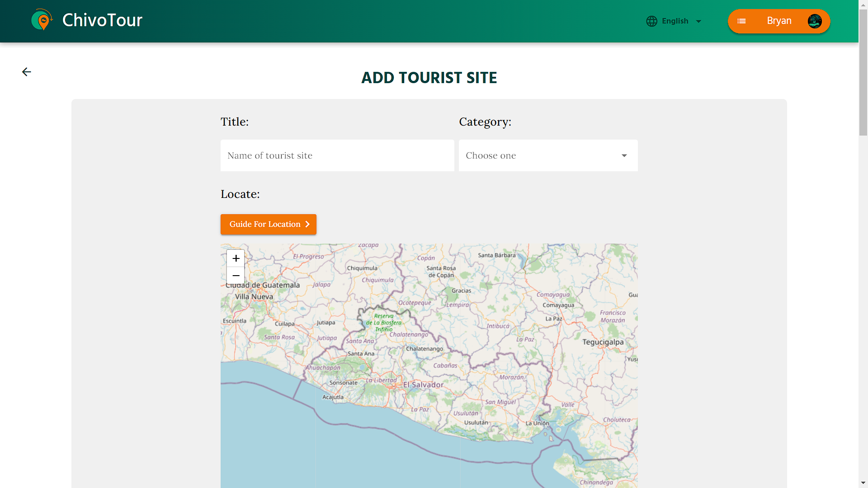Click Santa Ana city label on map

coord(361,354)
